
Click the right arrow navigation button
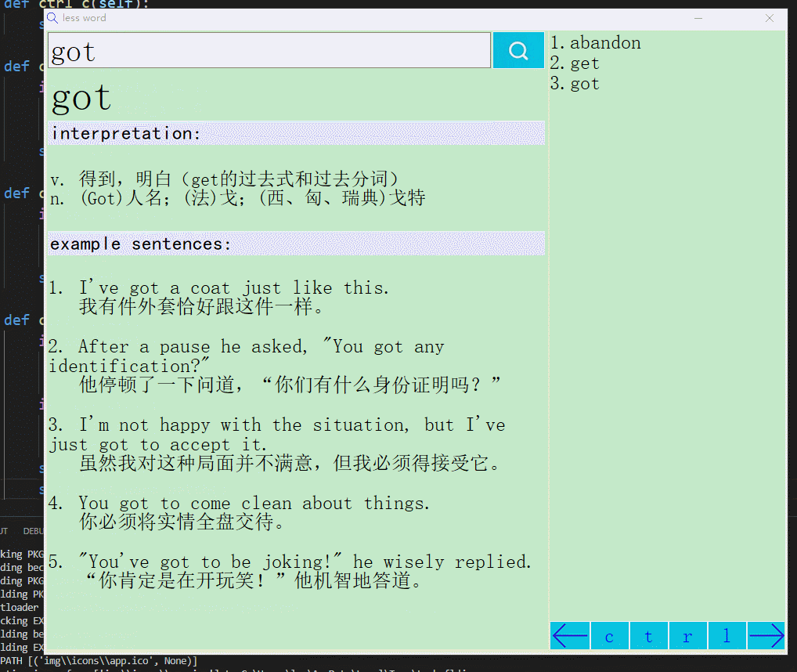pyautogui.click(x=766, y=635)
